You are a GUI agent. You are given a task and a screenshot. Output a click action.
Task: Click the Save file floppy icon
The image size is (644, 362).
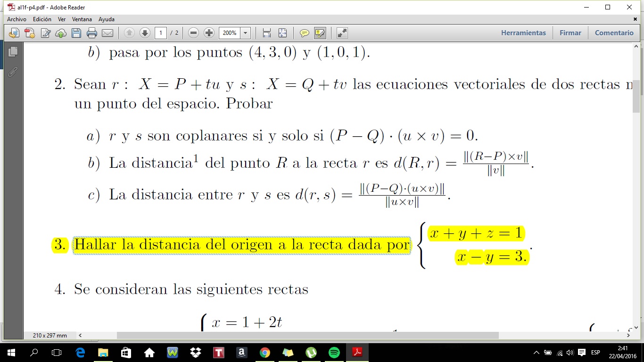76,33
